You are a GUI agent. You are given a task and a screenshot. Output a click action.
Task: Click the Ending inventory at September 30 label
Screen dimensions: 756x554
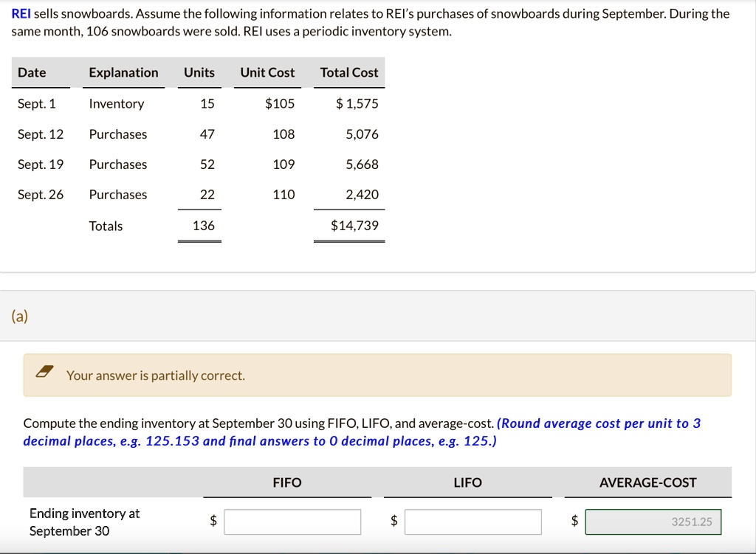[84, 522]
